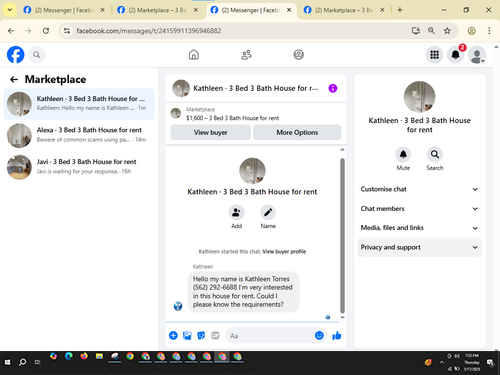Open the Windows Start menu

click(7, 362)
